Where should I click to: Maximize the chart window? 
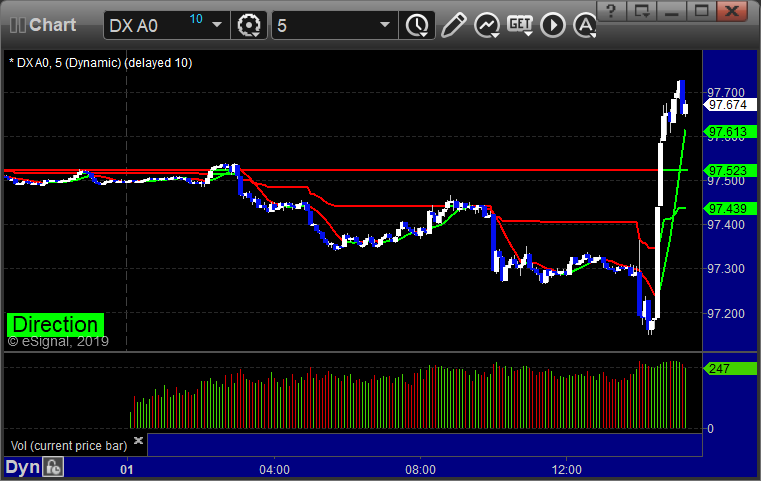(701, 11)
